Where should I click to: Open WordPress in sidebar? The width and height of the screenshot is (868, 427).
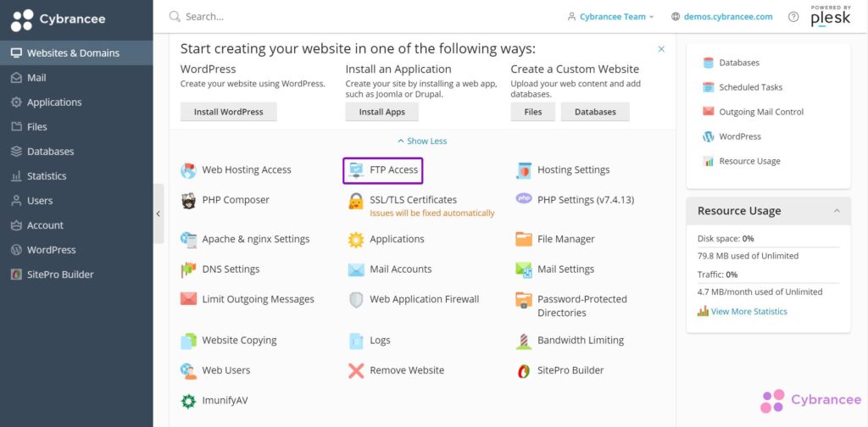pos(76,250)
